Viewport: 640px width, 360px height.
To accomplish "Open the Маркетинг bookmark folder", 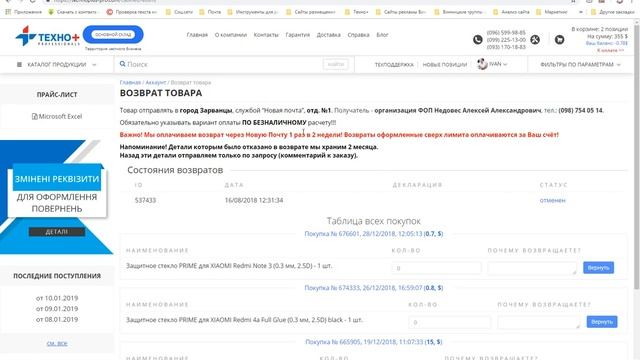I will click(x=552, y=12).
